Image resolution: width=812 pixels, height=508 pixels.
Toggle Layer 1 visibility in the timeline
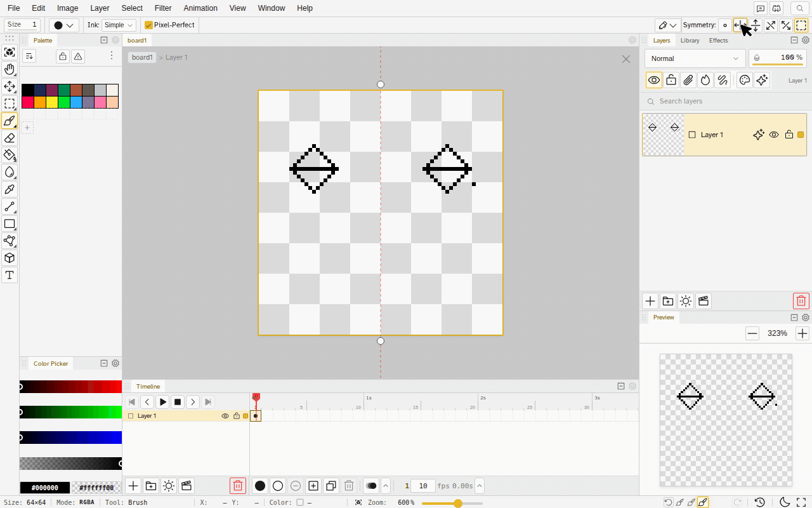(225, 416)
